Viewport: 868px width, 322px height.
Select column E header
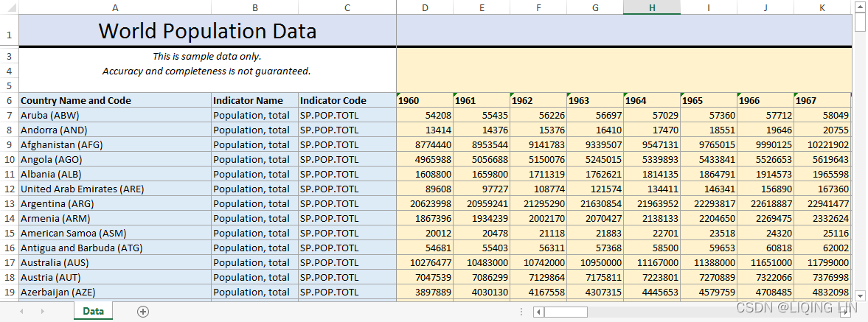(482, 7)
